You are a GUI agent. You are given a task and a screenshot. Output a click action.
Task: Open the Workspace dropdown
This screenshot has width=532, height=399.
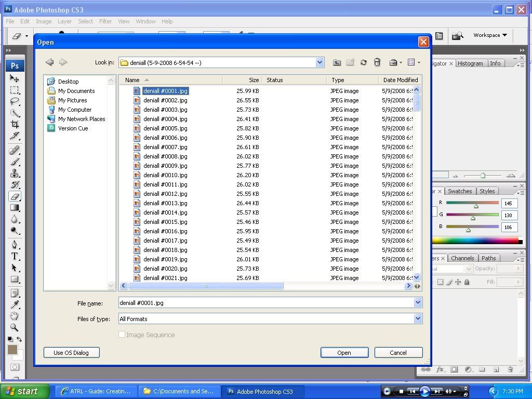click(490, 35)
